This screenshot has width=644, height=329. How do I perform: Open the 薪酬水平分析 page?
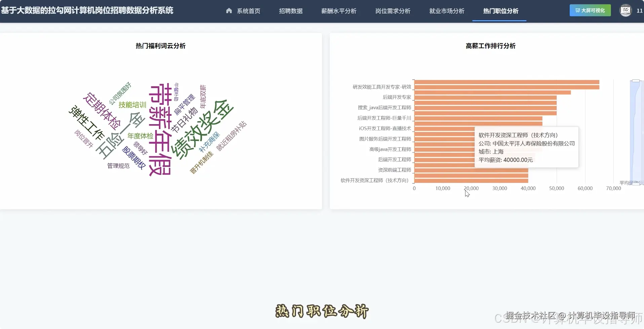pyautogui.click(x=339, y=11)
